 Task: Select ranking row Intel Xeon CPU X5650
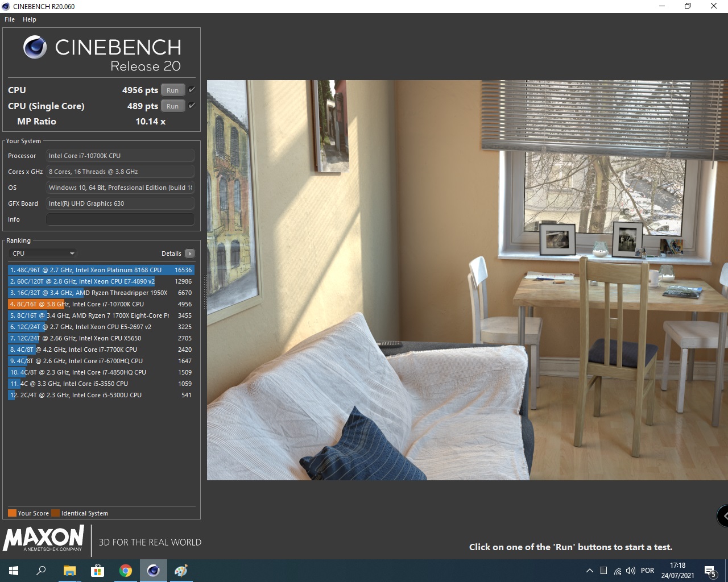(101, 338)
